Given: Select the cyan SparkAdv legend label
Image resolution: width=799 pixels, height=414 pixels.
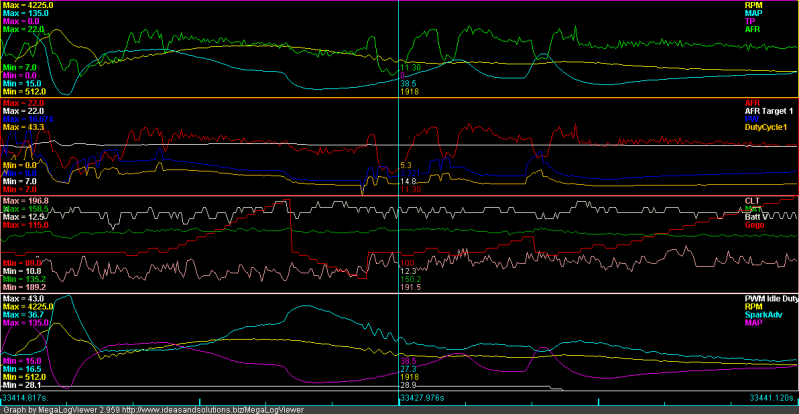Looking at the screenshot, I should click(x=762, y=315).
